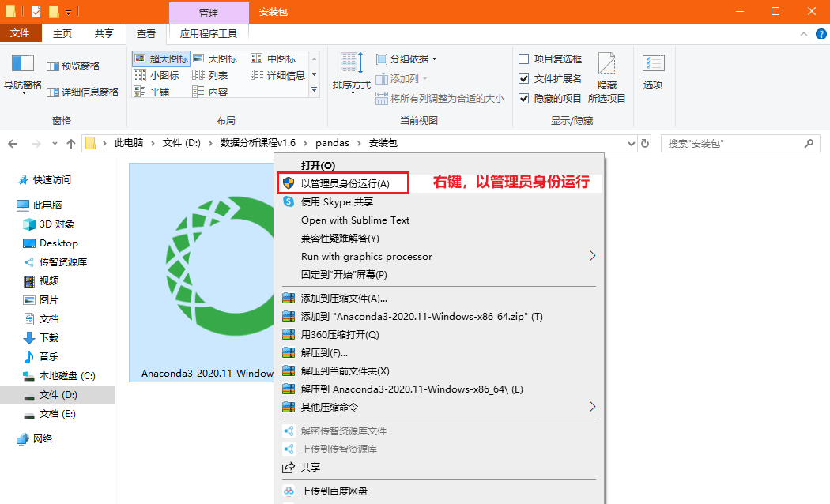Select extra large icons layout
The image size is (830, 504).
[x=161, y=58]
